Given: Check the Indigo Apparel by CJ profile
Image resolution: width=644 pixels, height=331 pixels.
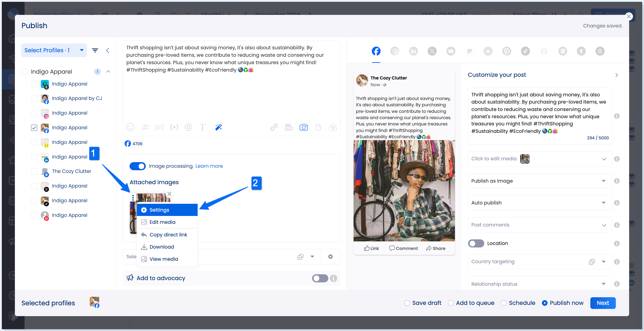Looking at the screenshot, I should click(34, 98).
